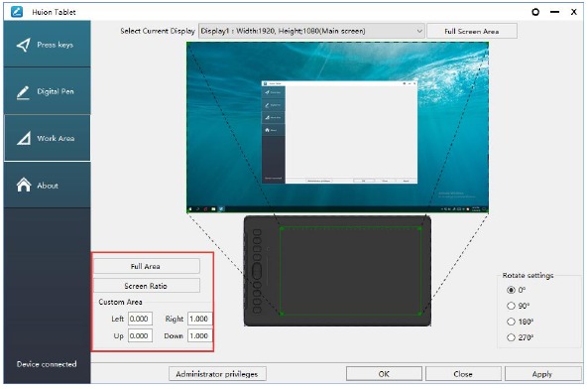Viewport: 588px width, 389px height.
Task: Click the Press keys arrow icon
Action: coord(23,45)
